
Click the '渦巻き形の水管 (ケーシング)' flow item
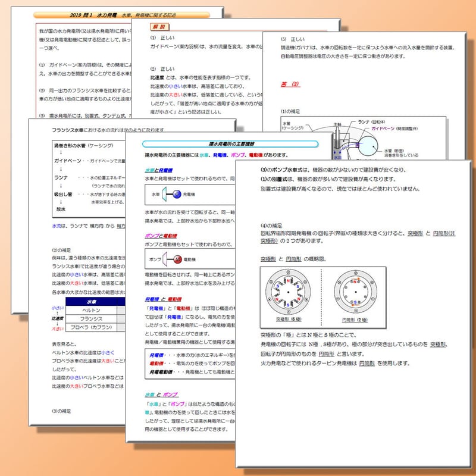[84, 145]
